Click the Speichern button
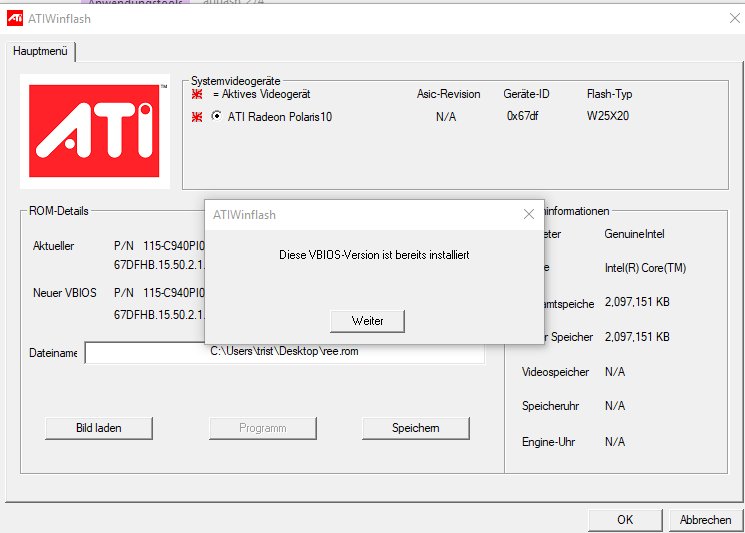Screen dimensions: 745x533 (416, 428)
